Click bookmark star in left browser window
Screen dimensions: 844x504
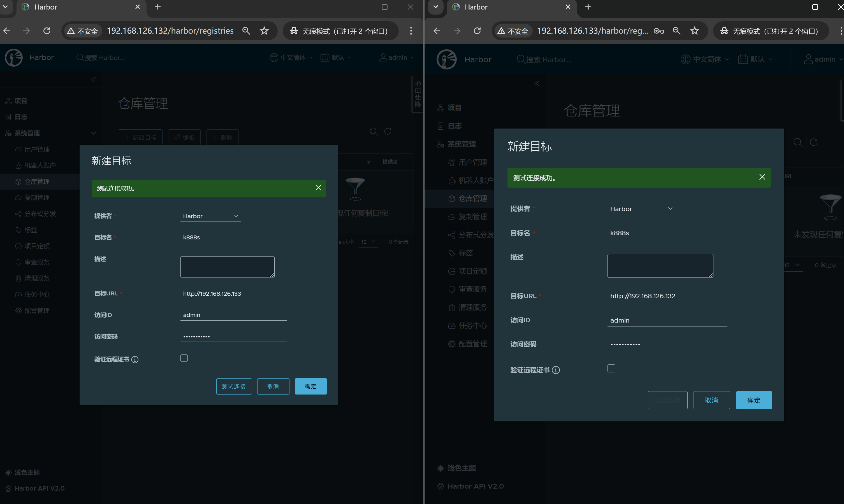(x=264, y=31)
